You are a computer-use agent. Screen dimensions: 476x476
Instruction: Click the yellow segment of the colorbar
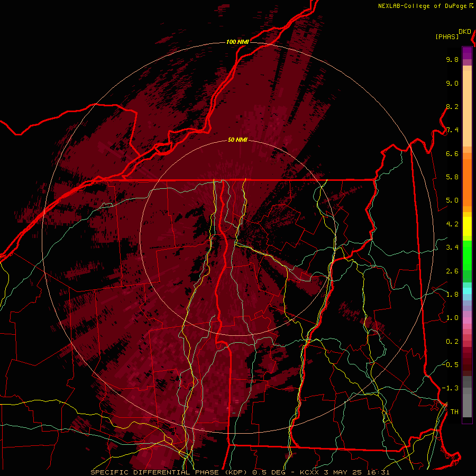tap(467, 226)
